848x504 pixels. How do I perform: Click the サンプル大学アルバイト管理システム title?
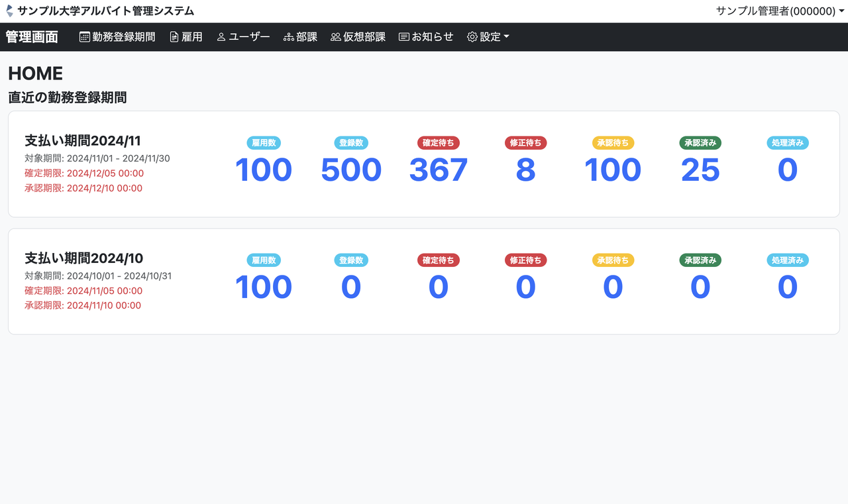pos(106,11)
